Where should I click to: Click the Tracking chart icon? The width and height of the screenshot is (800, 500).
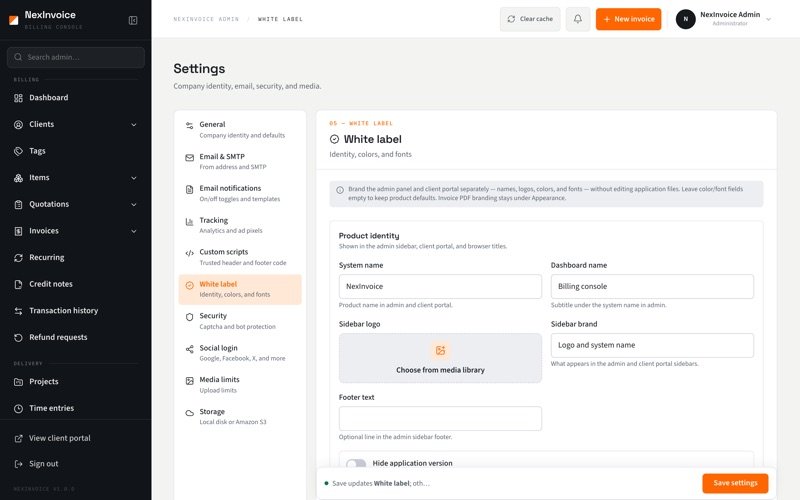click(189, 221)
